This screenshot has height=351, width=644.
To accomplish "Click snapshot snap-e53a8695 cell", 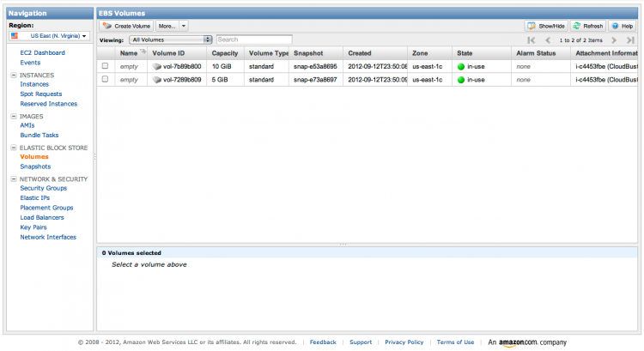I will tap(315, 66).
